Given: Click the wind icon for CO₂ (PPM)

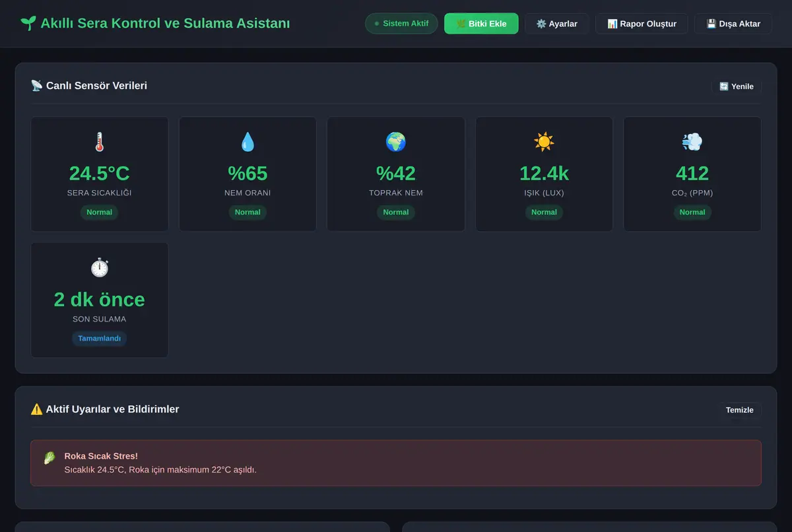Looking at the screenshot, I should (692, 142).
